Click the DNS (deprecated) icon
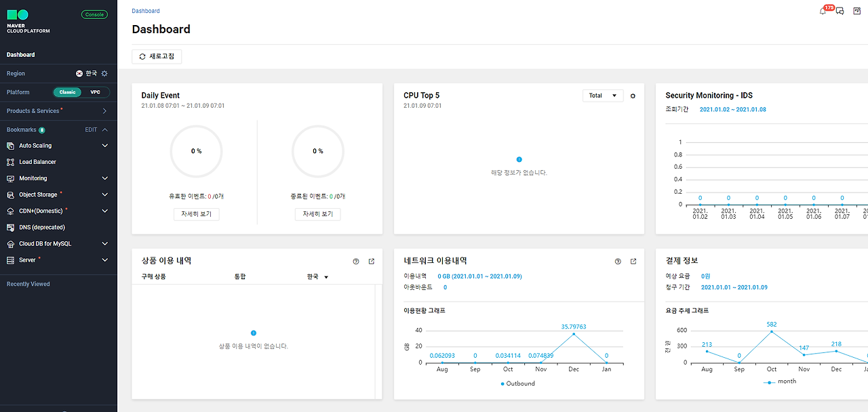 (x=10, y=227)
